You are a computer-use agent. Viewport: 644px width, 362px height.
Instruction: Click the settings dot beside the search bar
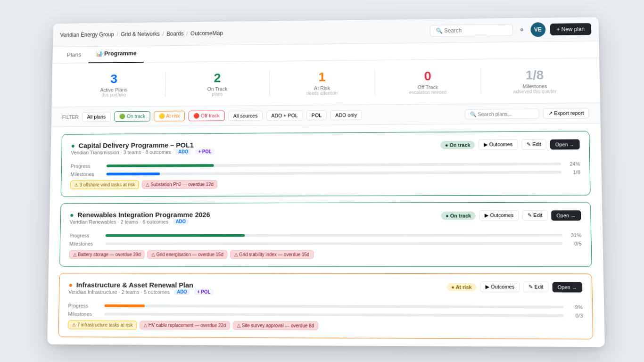click(x=521, y=29)
